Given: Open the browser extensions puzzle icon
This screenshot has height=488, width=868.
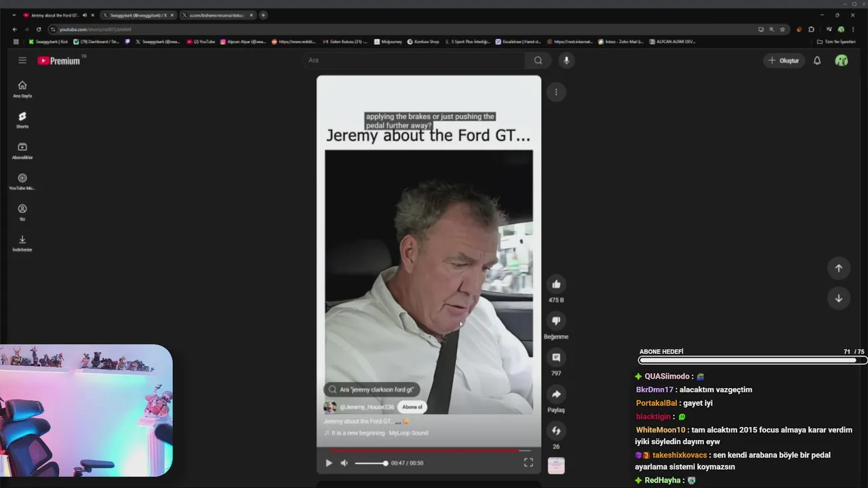Looking at the screenshot, I should click(x=811, y=29).
